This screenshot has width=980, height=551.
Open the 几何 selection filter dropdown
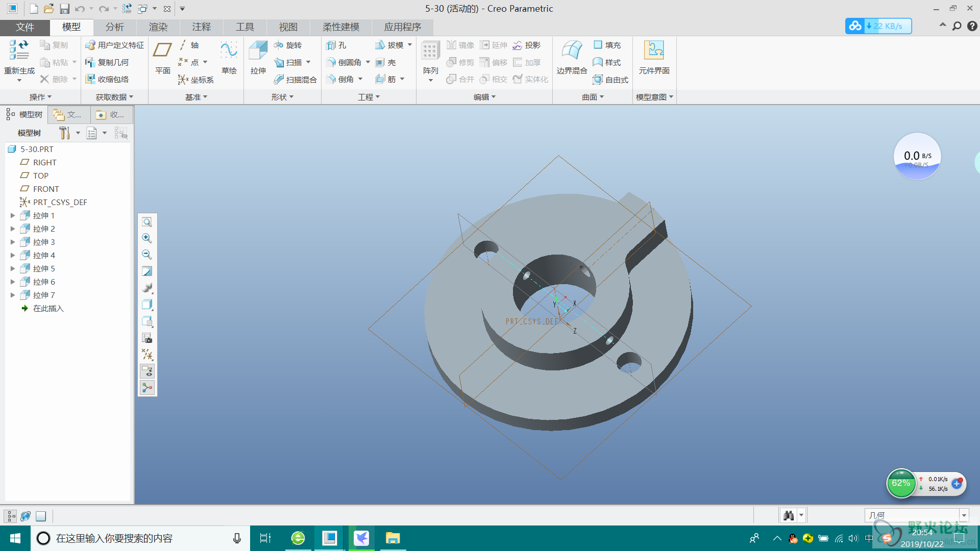click(x=964, y=515)
